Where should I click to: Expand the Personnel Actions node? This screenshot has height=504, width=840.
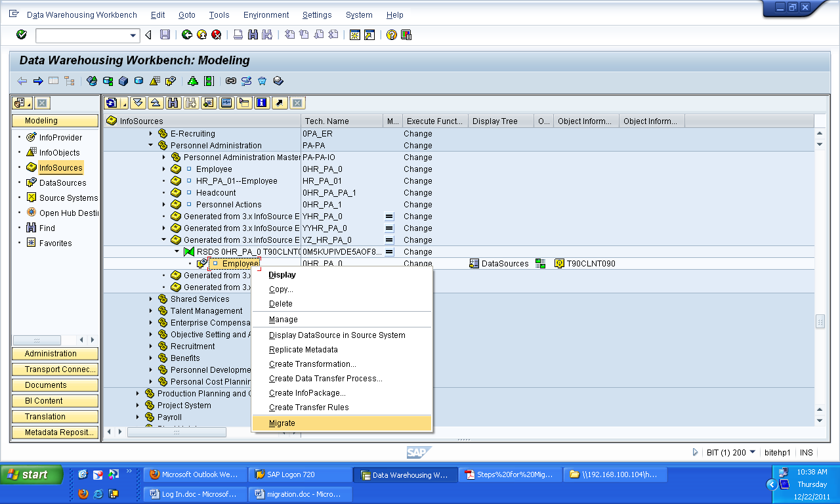(163, 205)
